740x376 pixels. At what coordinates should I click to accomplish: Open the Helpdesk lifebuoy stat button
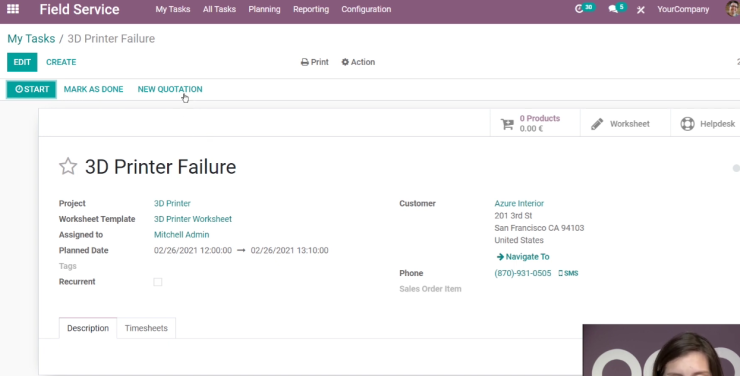point(706,124)
